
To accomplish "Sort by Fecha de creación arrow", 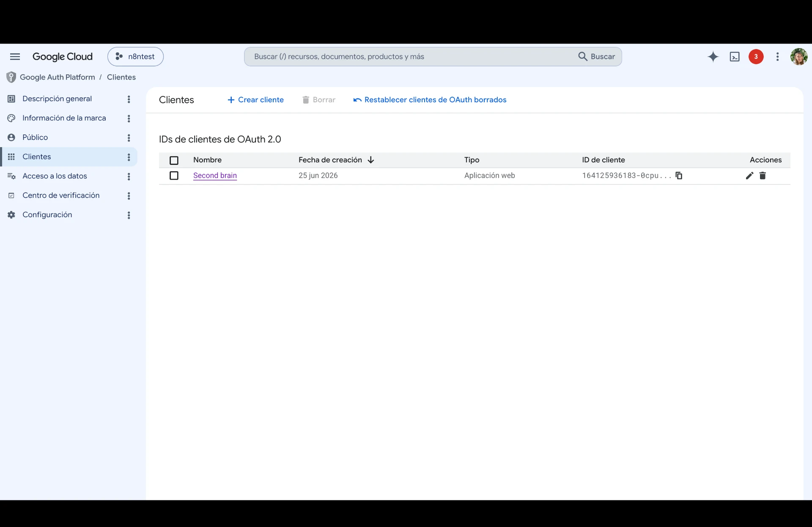I will point(371,160).
